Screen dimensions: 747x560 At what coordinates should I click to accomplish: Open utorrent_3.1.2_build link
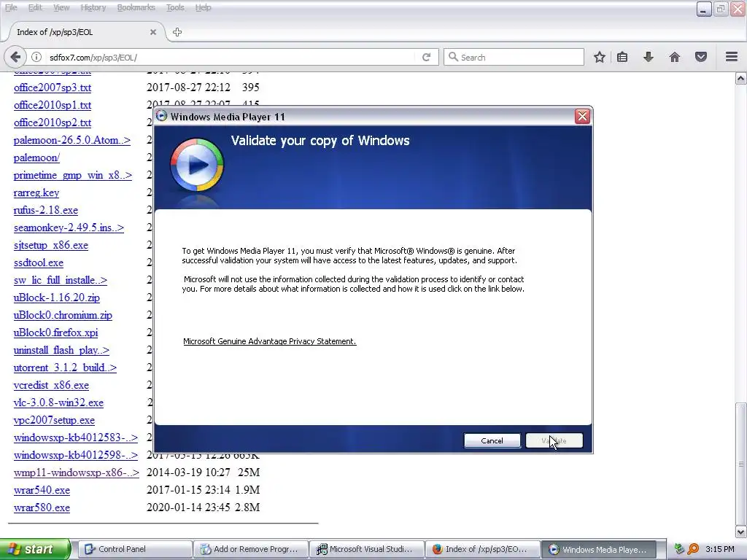pyautogui.click(x=65, y=367)
